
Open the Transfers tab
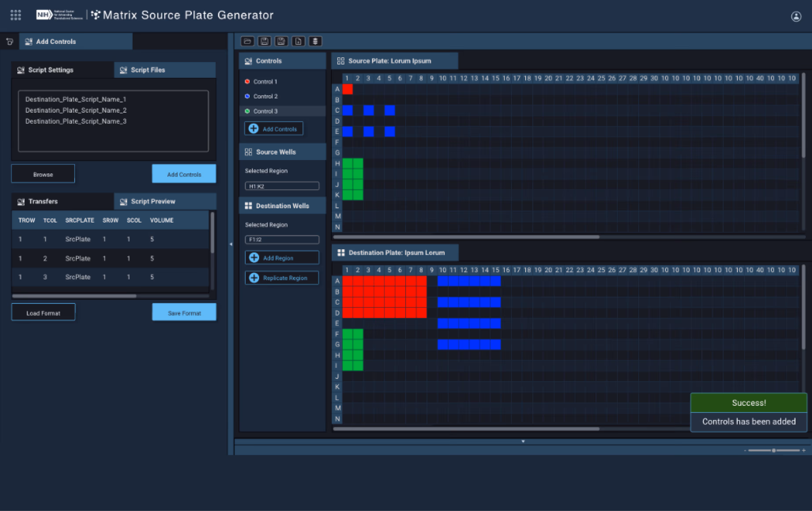(x=63, y=201)
